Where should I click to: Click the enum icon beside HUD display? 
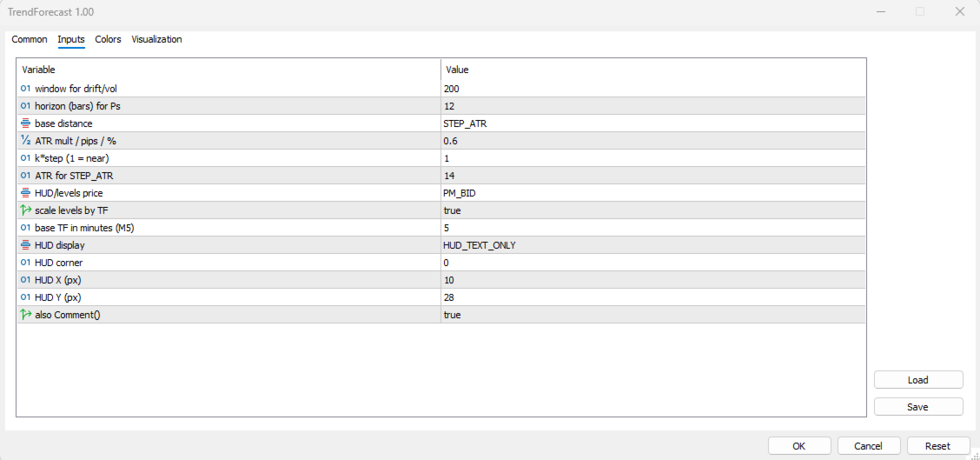pyautogui.click(x=25, y=245)
